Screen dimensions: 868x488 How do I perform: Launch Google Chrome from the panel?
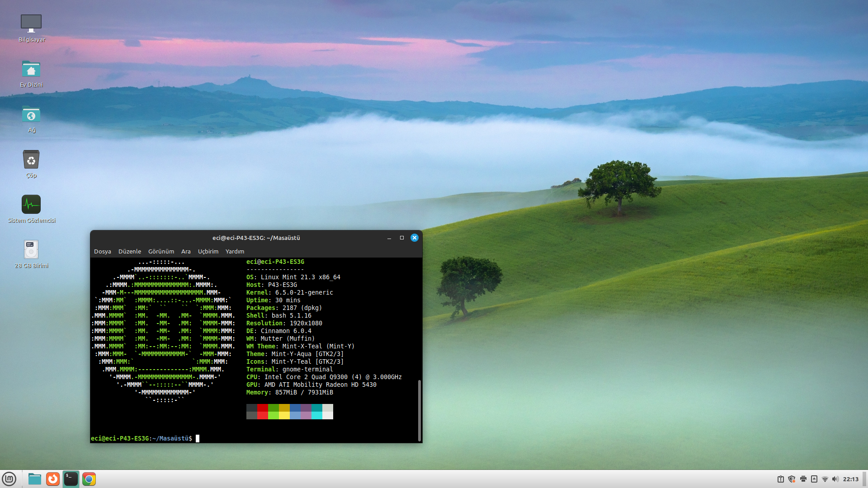pyautogui.click(x=89, y=479)
